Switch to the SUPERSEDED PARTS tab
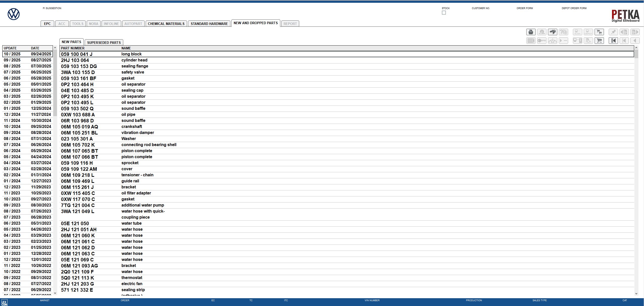The image size is (644, 306). point(104,43)
